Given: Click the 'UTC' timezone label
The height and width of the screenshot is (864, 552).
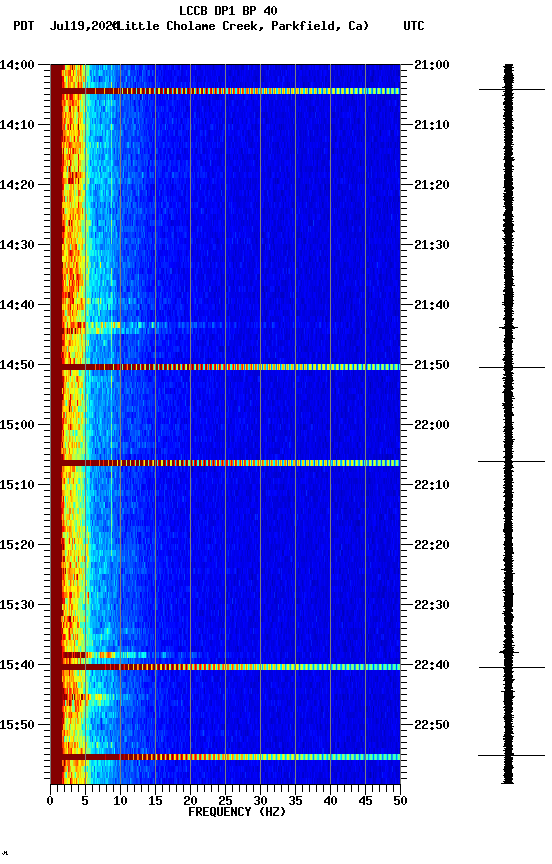Looking at the screenshot, I should (x=414, y=26).
